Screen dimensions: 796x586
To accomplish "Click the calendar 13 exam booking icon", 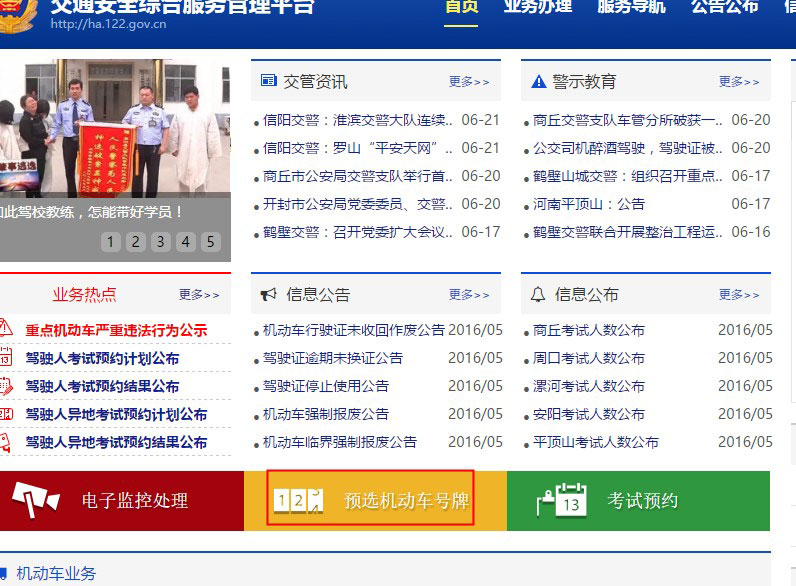I will click(x=562, y=500).
